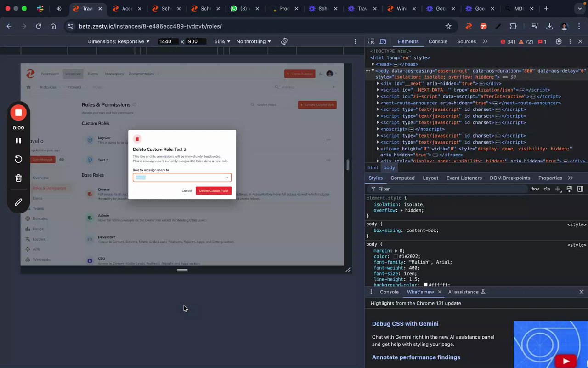Viewport: 588px width, 368px height.
Task: Expand the margin property in body styles
Action: pyautogui.click(x=396, y=251)
